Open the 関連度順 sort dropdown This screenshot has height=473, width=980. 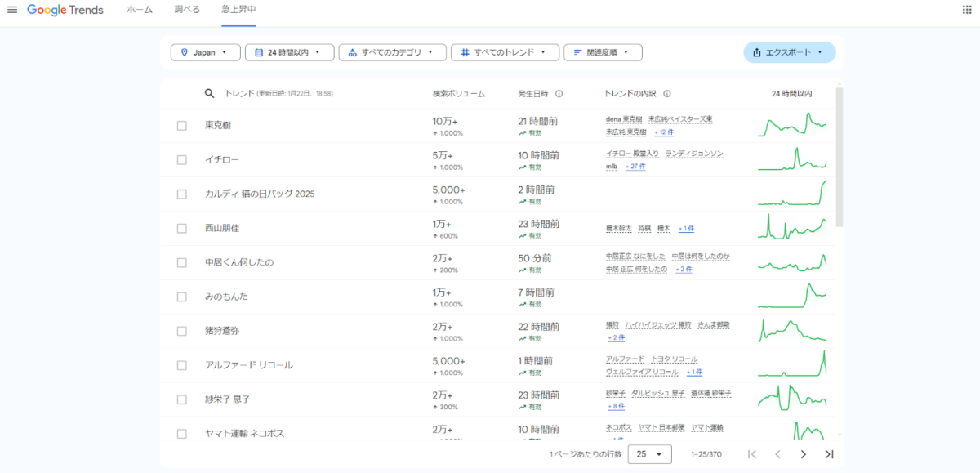tap(603, 52)
